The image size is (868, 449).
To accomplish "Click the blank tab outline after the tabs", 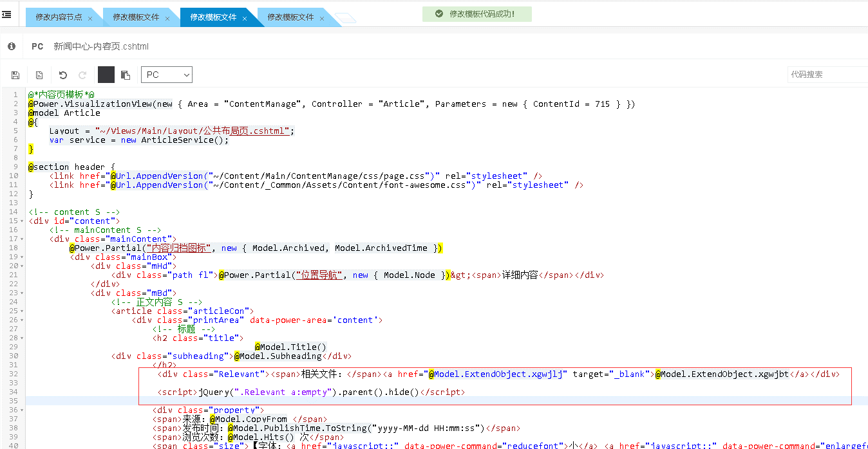I will coord(346,18).
